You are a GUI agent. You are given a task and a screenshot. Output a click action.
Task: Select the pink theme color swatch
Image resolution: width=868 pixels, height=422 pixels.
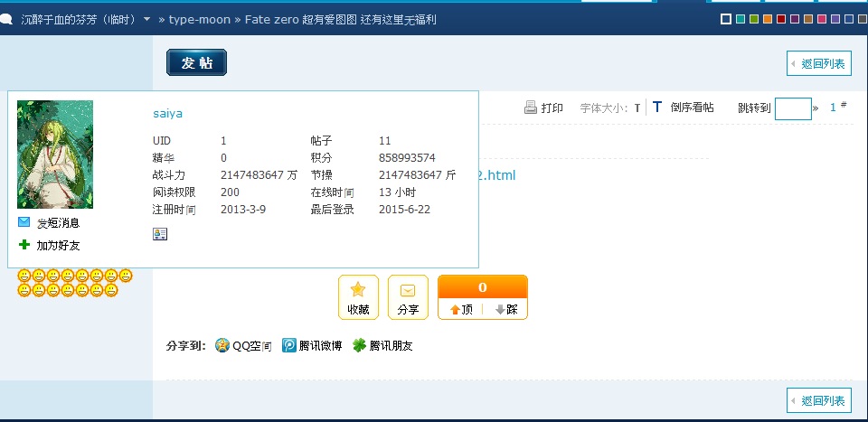[822, 19]
